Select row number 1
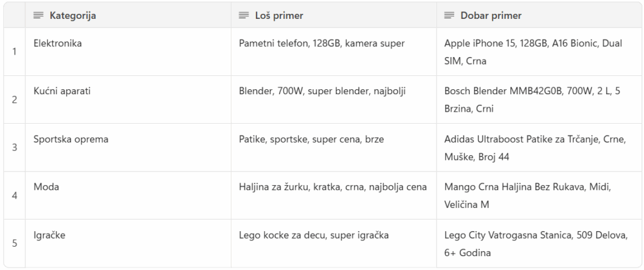The width and height of the screenshot is (644, 270). [x=14, y=51]
